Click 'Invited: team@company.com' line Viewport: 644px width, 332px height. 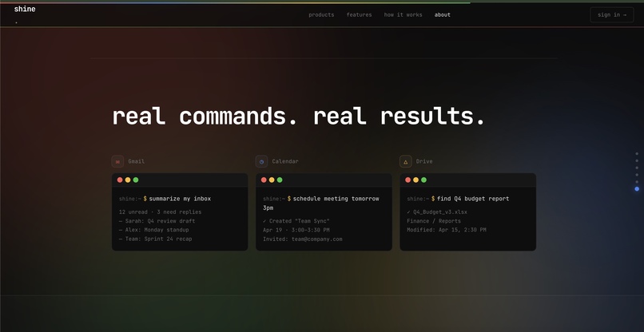pyautogui.click(x=303, y=239)
